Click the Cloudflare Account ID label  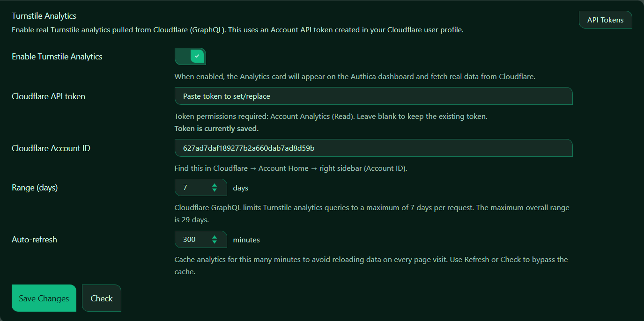pos(51,148)
